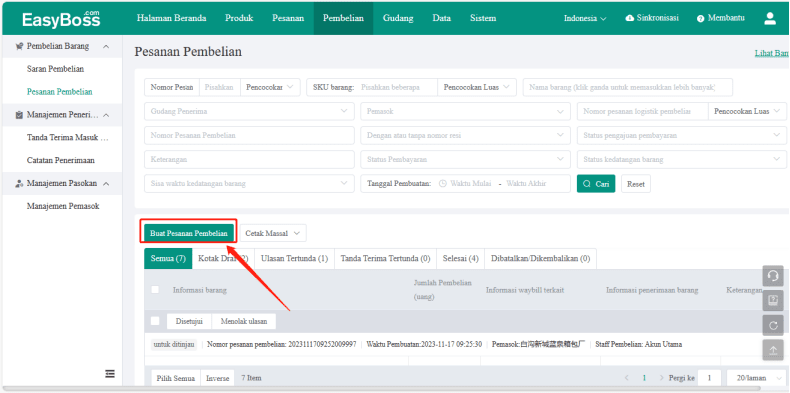Collapse the Manajemen Penerimaan sidebar group
This screenshot has height=393, width=790.
coord(106,115)
